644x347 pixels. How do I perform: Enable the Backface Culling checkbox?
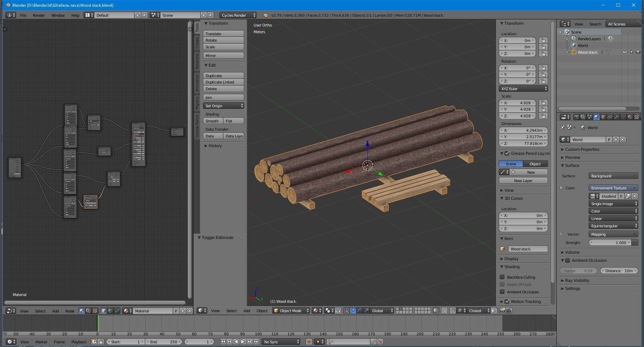coord(502,277)
